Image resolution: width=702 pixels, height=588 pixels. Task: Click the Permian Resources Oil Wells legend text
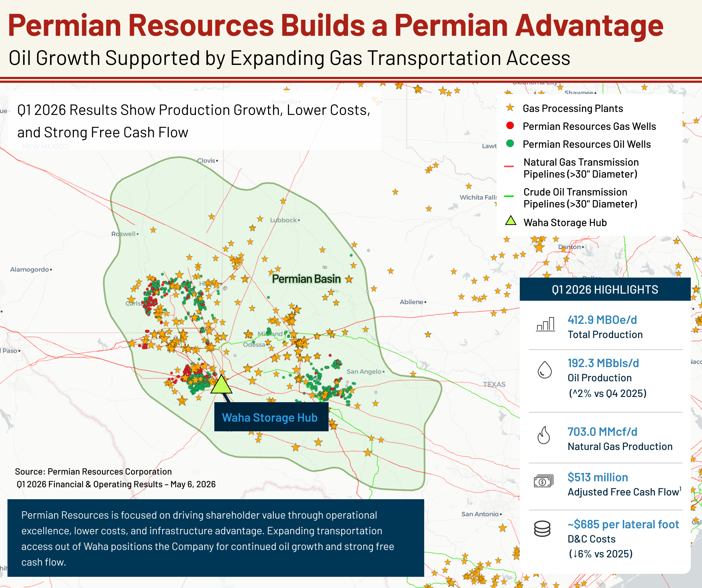click(x=587, y=144)
